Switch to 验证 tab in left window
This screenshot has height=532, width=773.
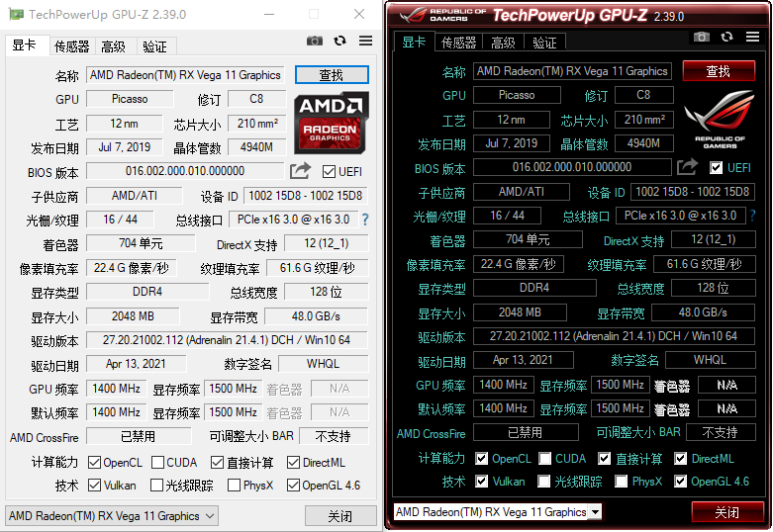[x=154, y=46]
